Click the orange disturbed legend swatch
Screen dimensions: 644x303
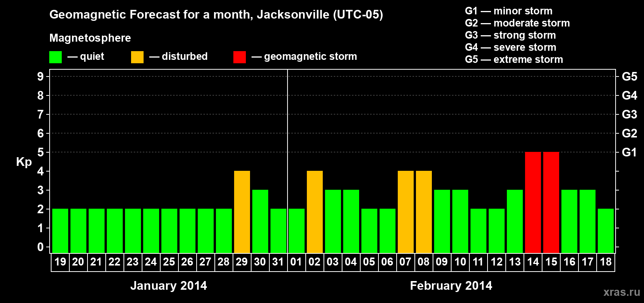137,57
